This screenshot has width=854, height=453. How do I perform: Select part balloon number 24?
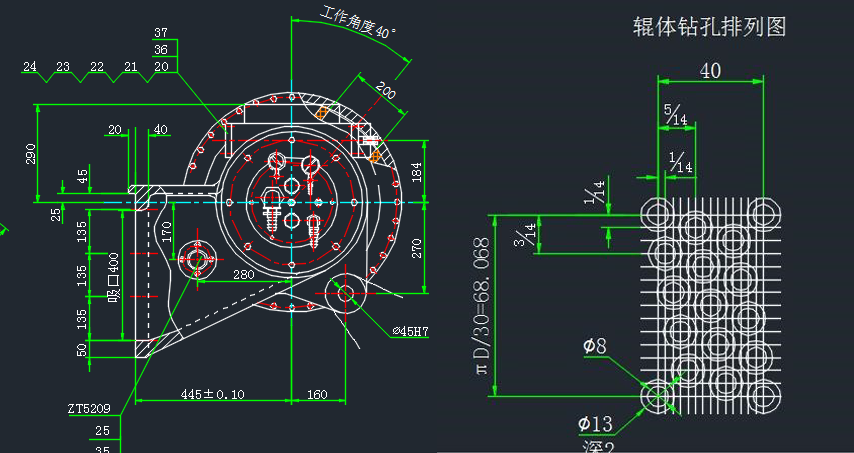(30, 67)
